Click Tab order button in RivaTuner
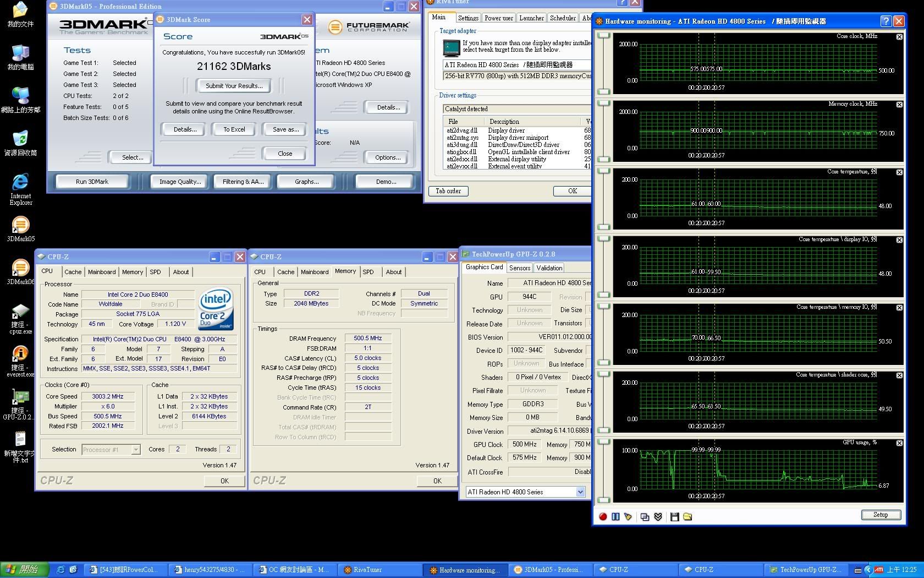This screenshot has width=924, height=578. pos(448,191)
